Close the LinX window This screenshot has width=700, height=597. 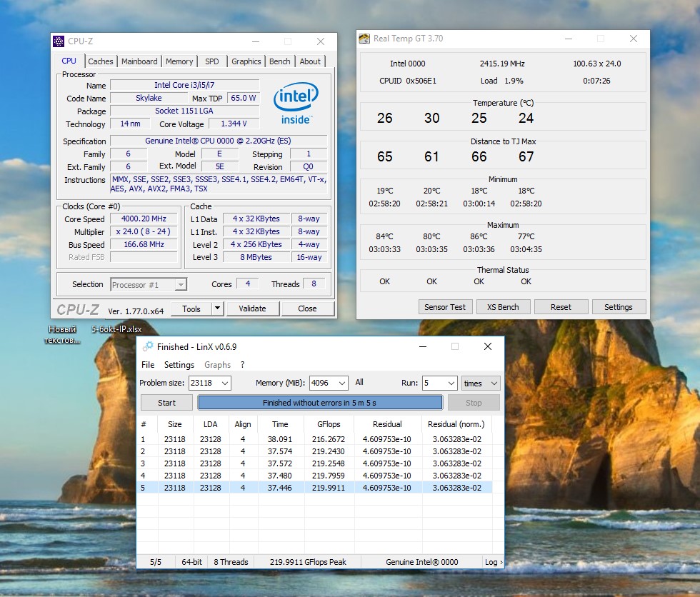point(487,346)
